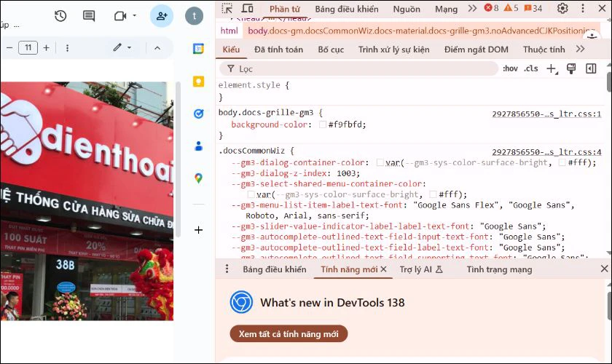Collapse the Docs toolbar with chevron
Screen dimensions: 612x364
click(157, 48)
